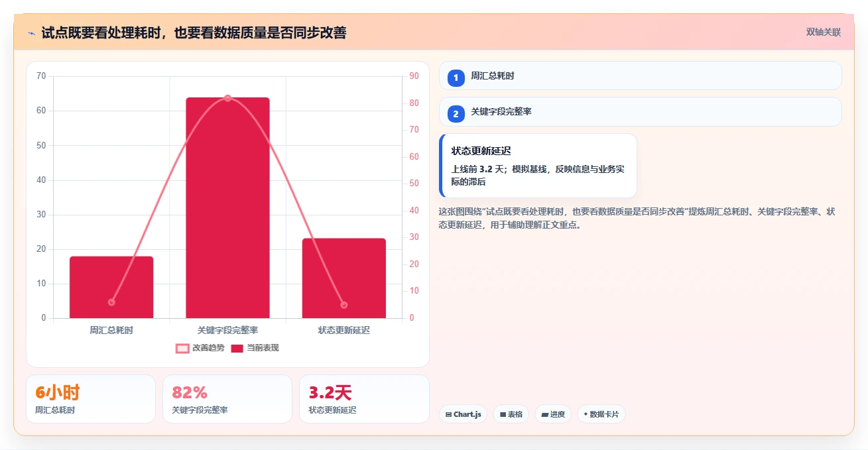Click the 双轴关联 label in the header

[x=823, y=32]
